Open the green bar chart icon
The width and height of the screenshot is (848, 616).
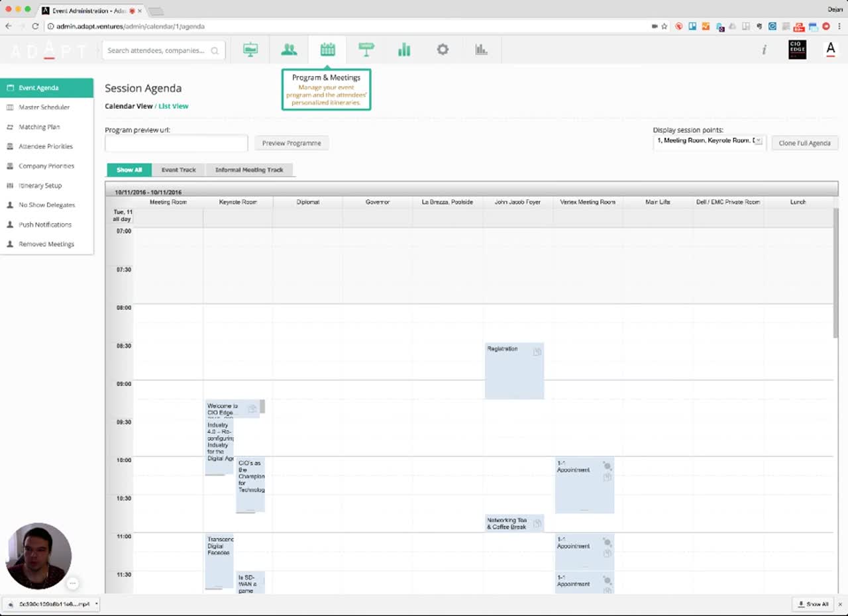404,50
